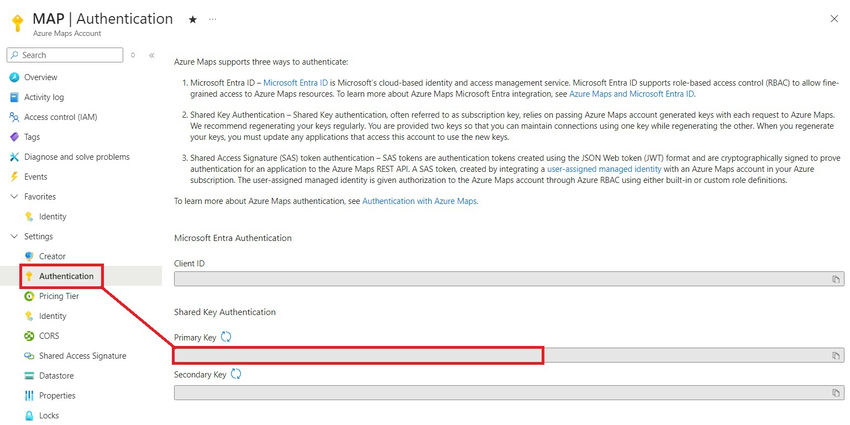
Task: Open the Azure Maps and Microsoft Entra ID link
Action: point(632,94)
